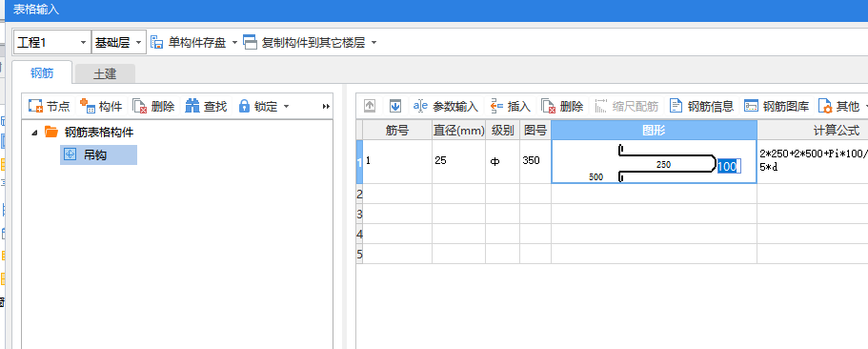Click the highlighted 100 input in shape
This screenshot has width=868, height=349.
(729, 166)
